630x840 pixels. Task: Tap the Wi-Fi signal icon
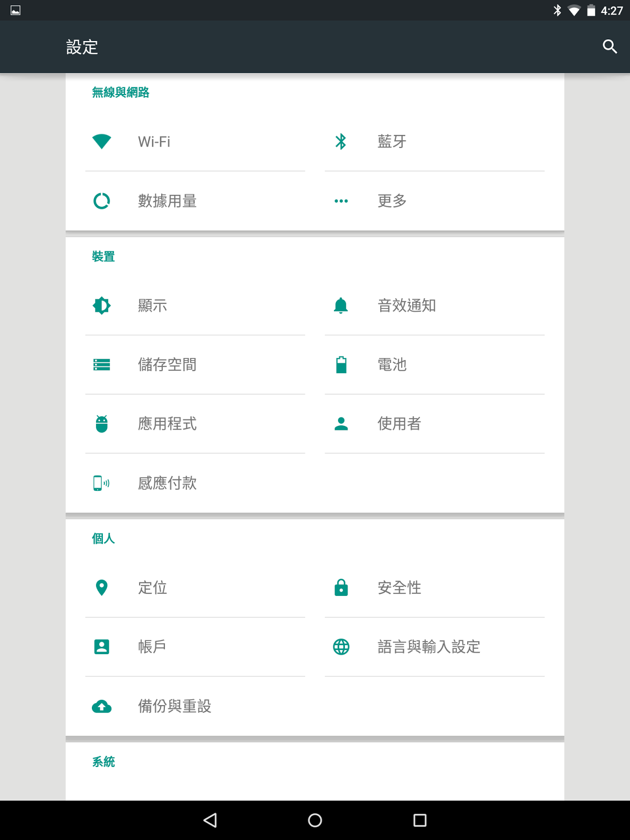(x=102, y=141)
